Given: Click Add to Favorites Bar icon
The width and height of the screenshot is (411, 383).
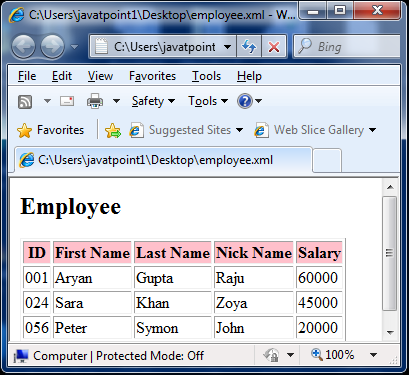Looking at the screenshot, I should pyautogui.click(x=113, y=130).
